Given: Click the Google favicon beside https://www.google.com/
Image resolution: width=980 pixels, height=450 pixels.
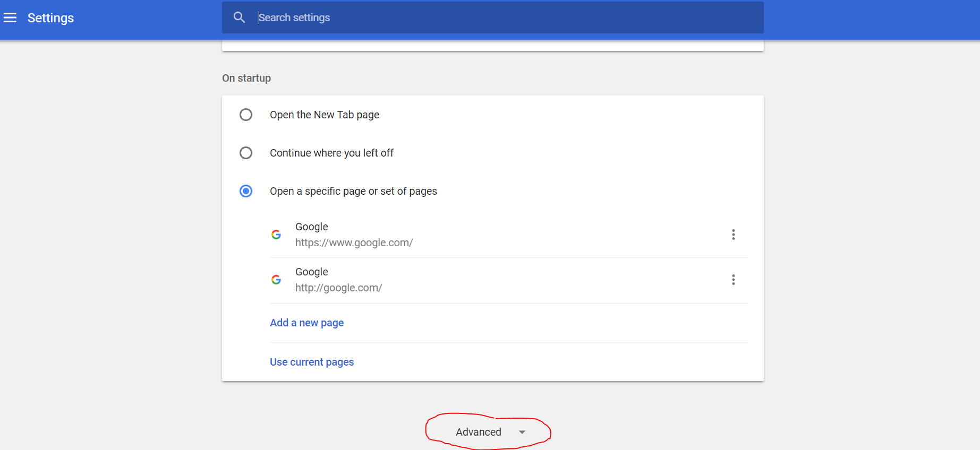Looking at the screenshot, I should [276, 235].
